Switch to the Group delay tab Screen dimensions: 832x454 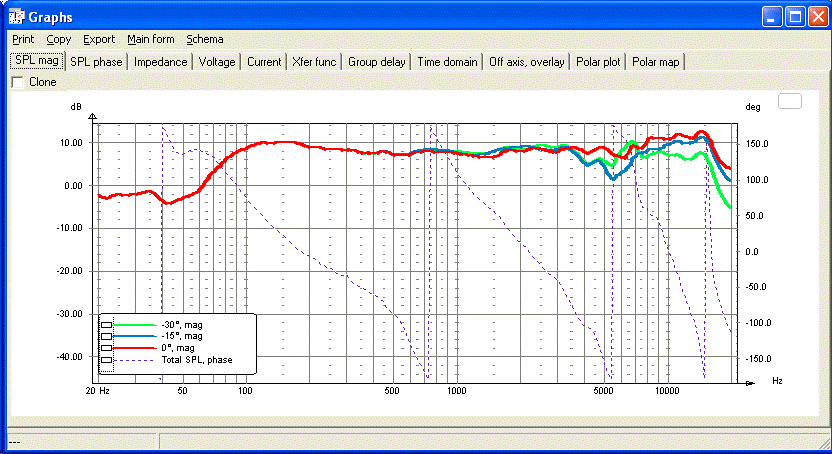click(x=376, y=62)
